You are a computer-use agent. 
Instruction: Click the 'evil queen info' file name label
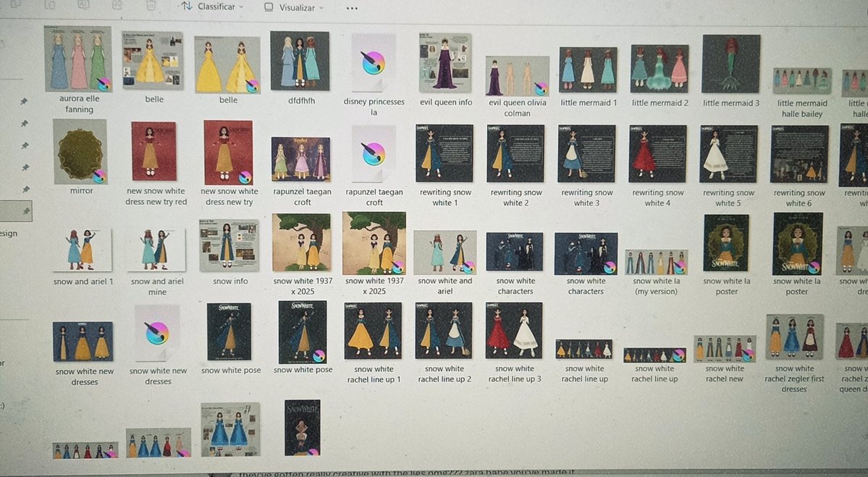pyautogui.click(x=446, y=102)
